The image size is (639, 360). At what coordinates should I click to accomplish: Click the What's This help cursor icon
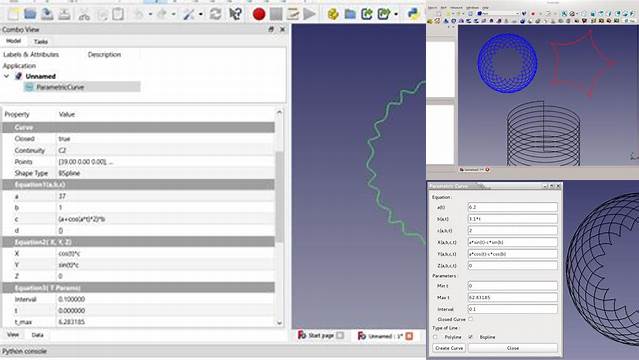coord(235,14)
